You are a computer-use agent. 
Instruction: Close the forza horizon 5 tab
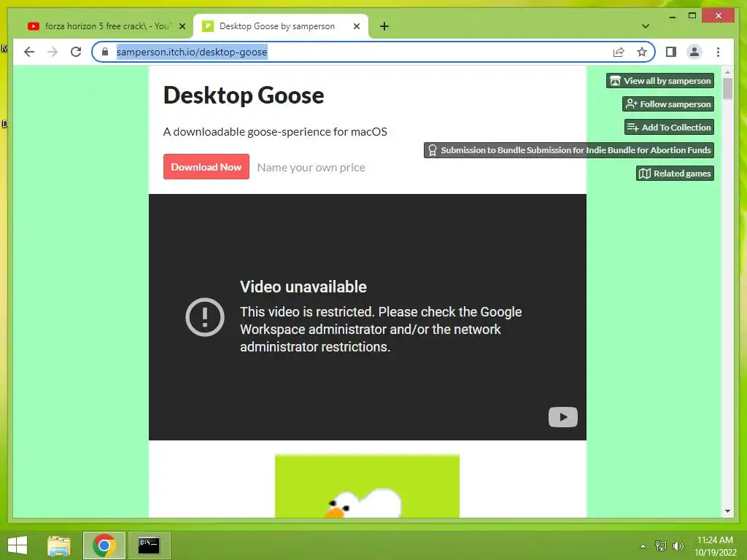click(182, 26)
